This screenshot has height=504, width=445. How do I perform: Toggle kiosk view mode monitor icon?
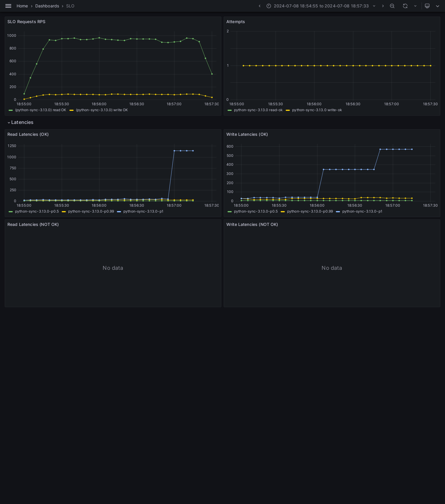click(x=427, y=6)
